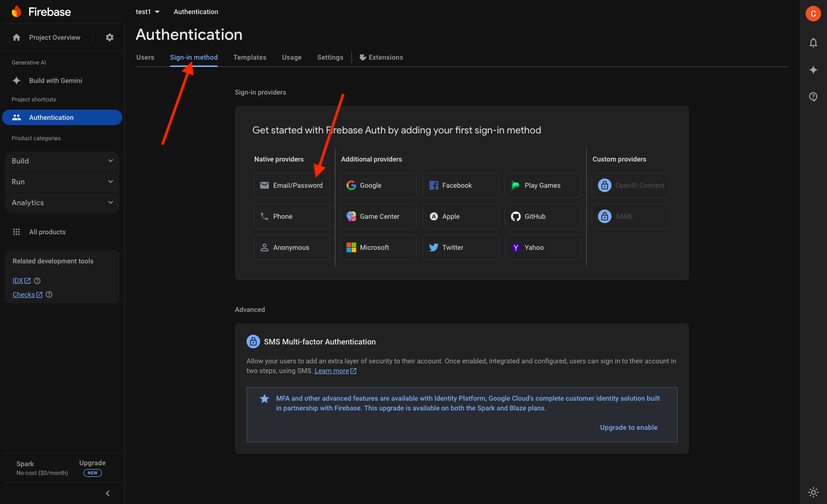Viewport: 827px width, 504px height.
Task: Open the Usage tab
Action: pyautogui.click(x=292, y=57)
